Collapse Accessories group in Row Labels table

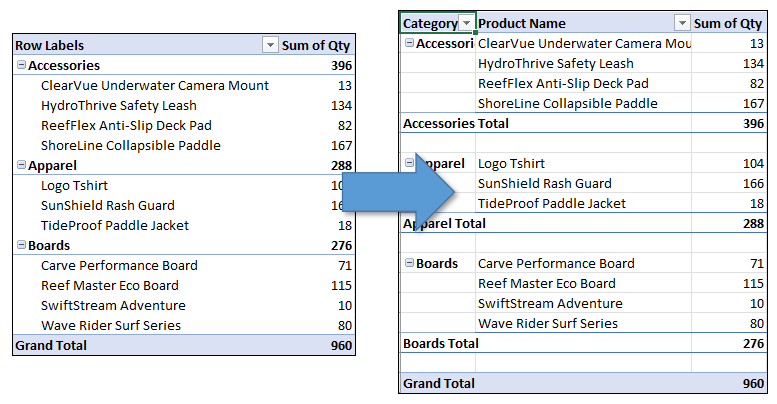click(21, 65)
